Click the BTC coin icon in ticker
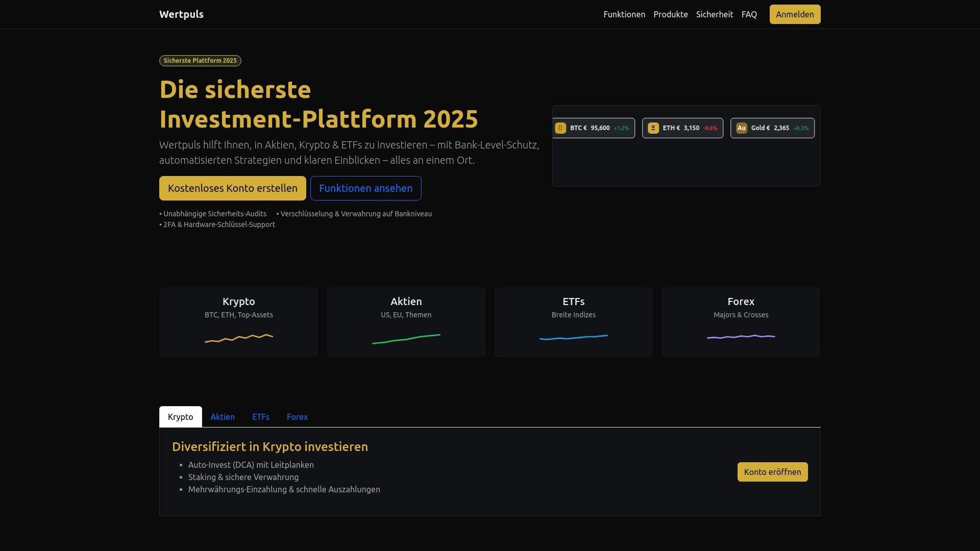This screenshot has width=980, height=551. [560, 128]
